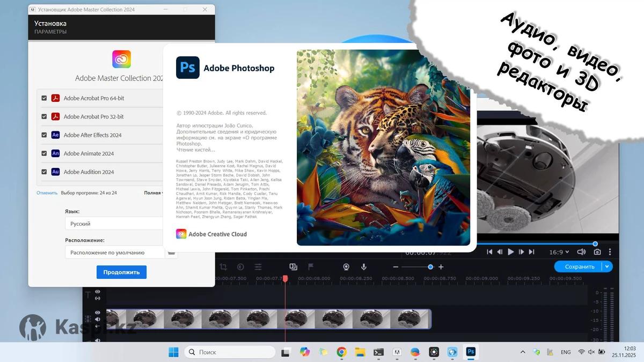Click the Продолжить button

(121, 272)
